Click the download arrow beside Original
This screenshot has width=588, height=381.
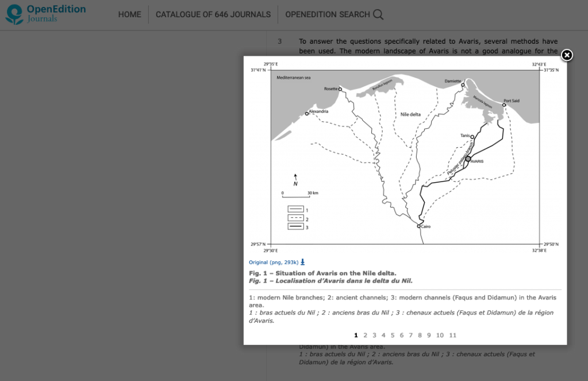click(303, 262)
